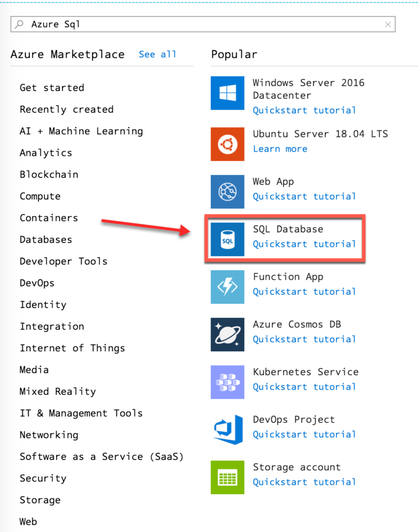Viewport: 418px width, 532px height.
Task: Choose the SQL Database icon
Action: point(227,239)
